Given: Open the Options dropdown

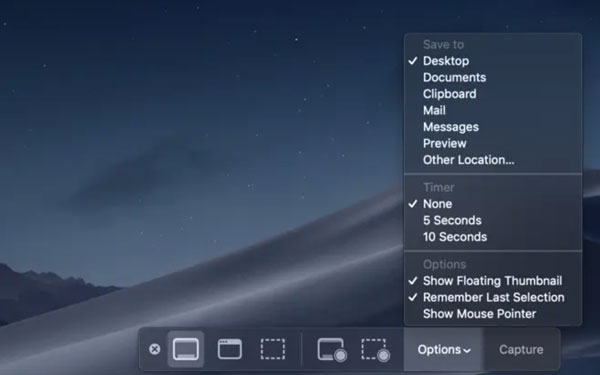Looking at the screenshot, I should click(444, 349).
